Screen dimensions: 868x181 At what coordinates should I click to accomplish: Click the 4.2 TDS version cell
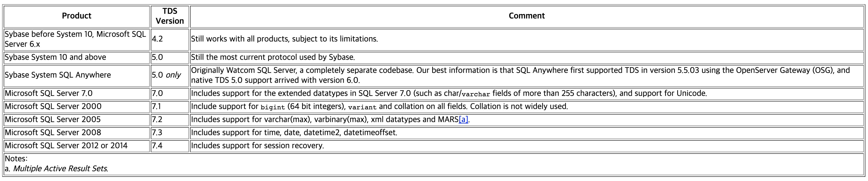170,39
